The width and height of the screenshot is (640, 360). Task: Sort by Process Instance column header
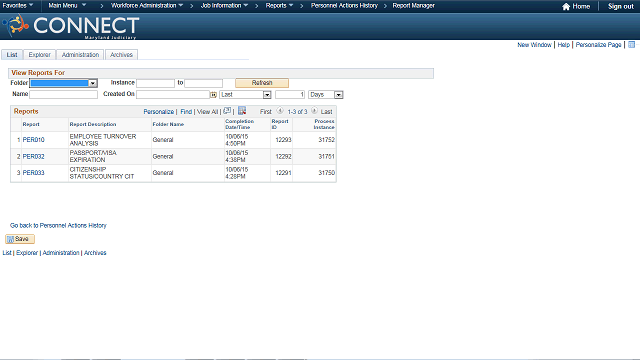coord(324,124)
